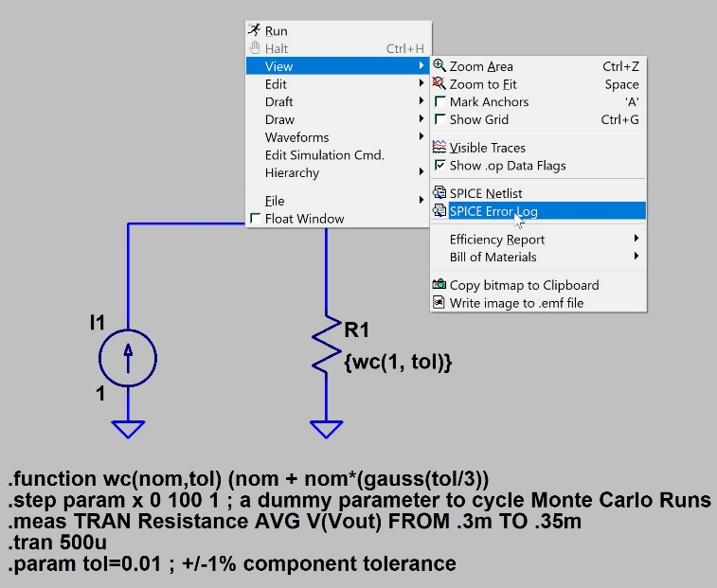Screen dimensions: 717x588
Task: Enable the Mark Anchors checkbox
Action: 439,102
